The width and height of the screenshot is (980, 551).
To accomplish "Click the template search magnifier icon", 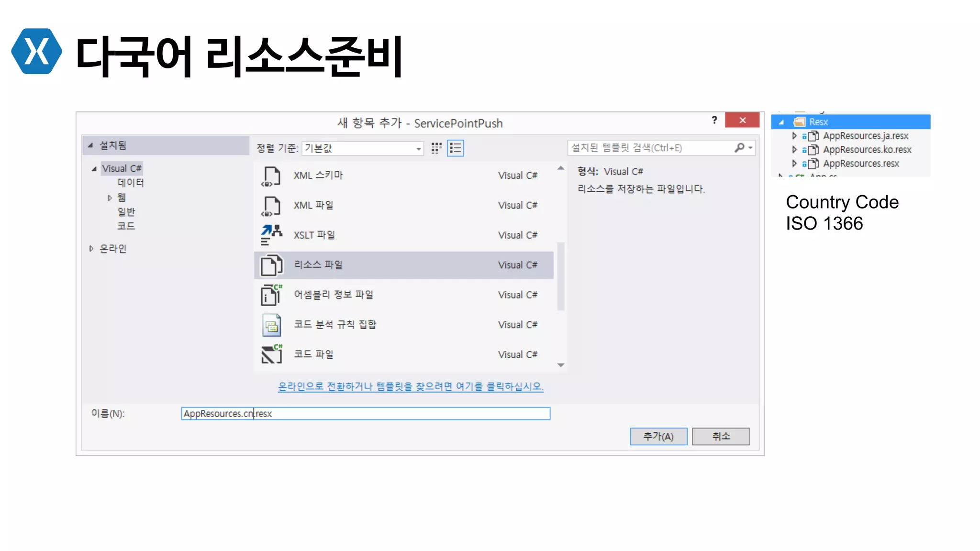I will coord(739,148).
